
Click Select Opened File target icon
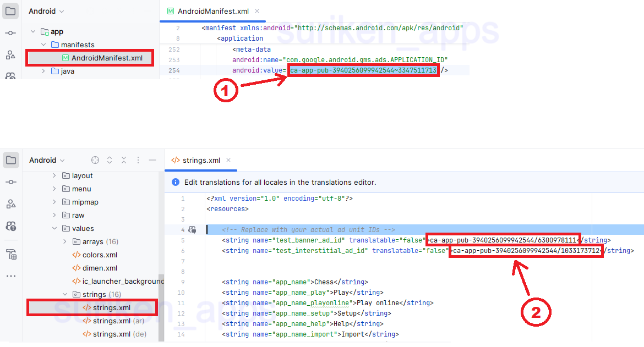[95, 160]
